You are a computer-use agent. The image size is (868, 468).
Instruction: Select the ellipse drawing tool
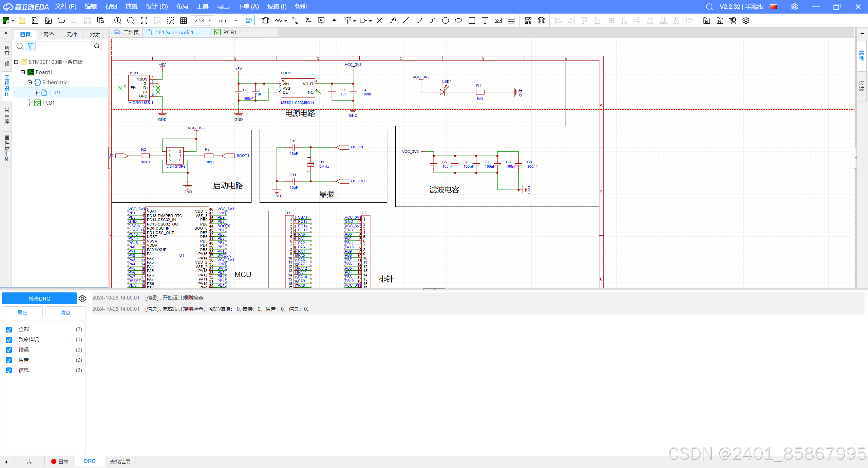458,21
